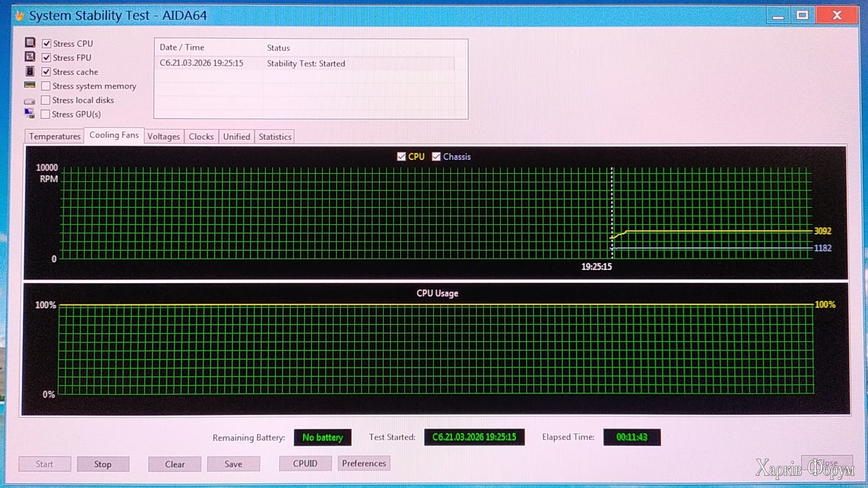The width and height of the screenshot is (868, 488).
Task: Switch to the Unified tab
Action: tap(236, 136)
